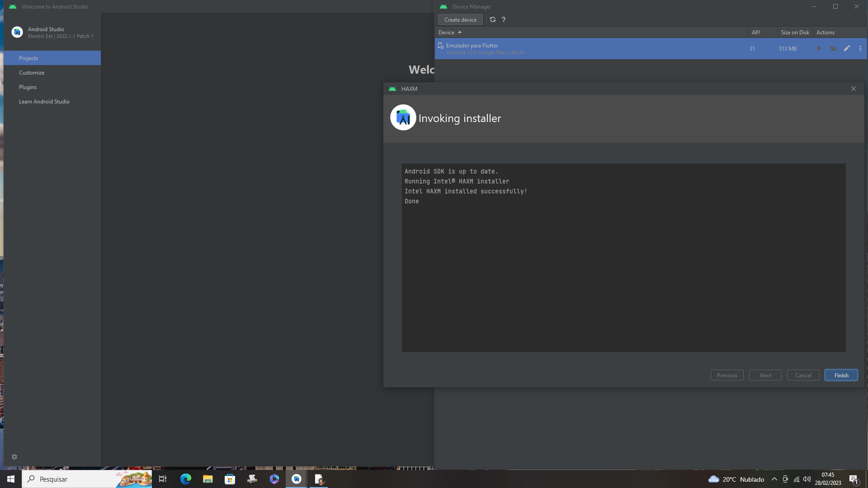Minimize the Device Manager window
Viewport: 868px width, 488px height.
[x=814, y=6]
